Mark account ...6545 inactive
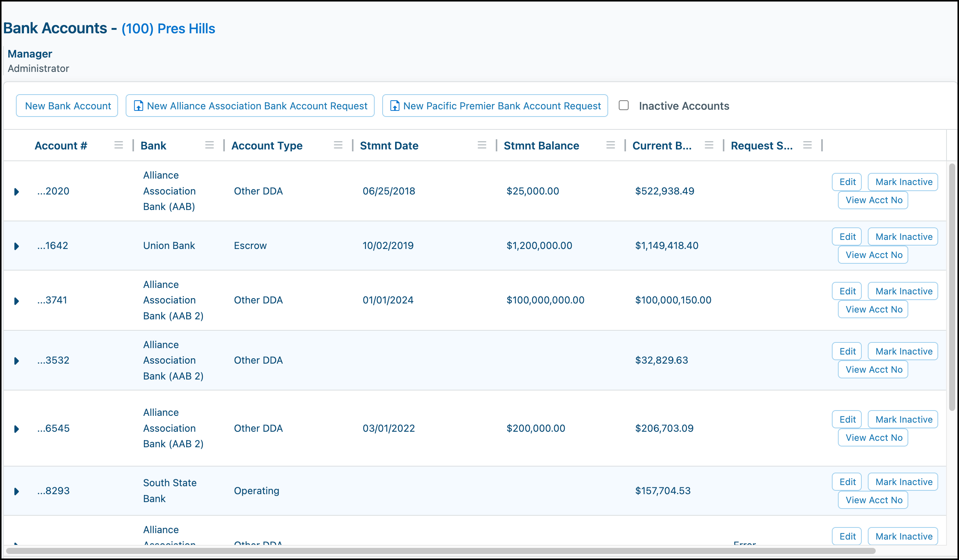This screenshot has width=959, height=560. (x=903, y=419)
